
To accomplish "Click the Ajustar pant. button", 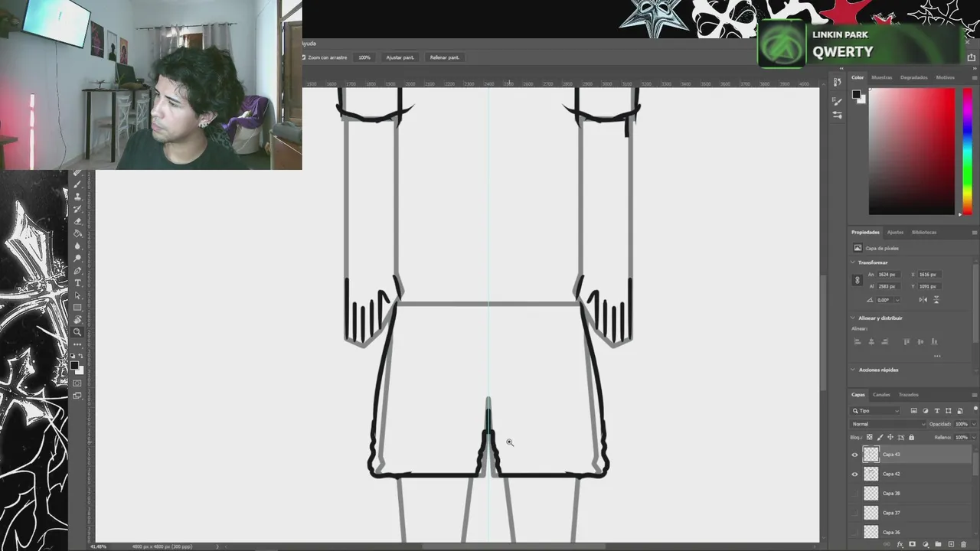I will 400,57.
